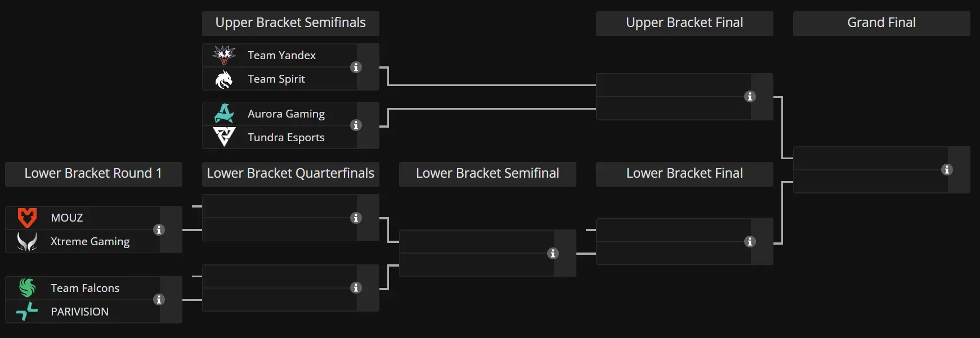Select the Xtreme Gaming logo
980x338 pixels.
click(x=26, y=241)
